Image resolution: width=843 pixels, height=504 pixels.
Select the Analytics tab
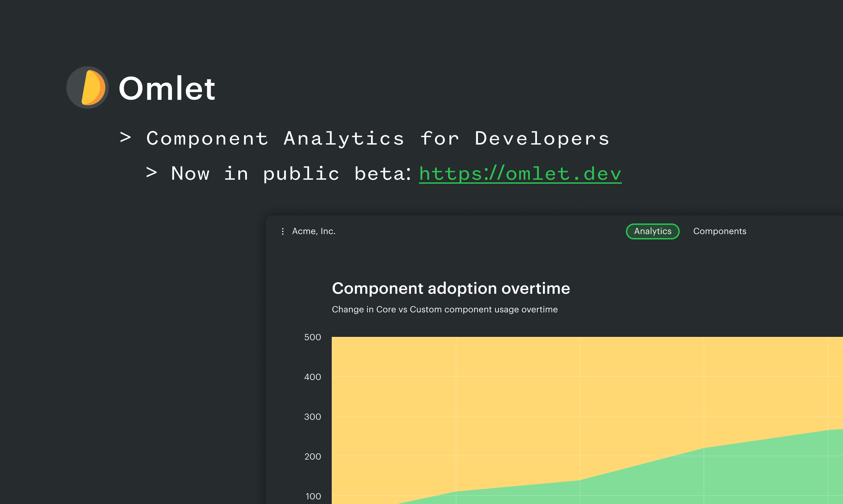pos(652,231)
